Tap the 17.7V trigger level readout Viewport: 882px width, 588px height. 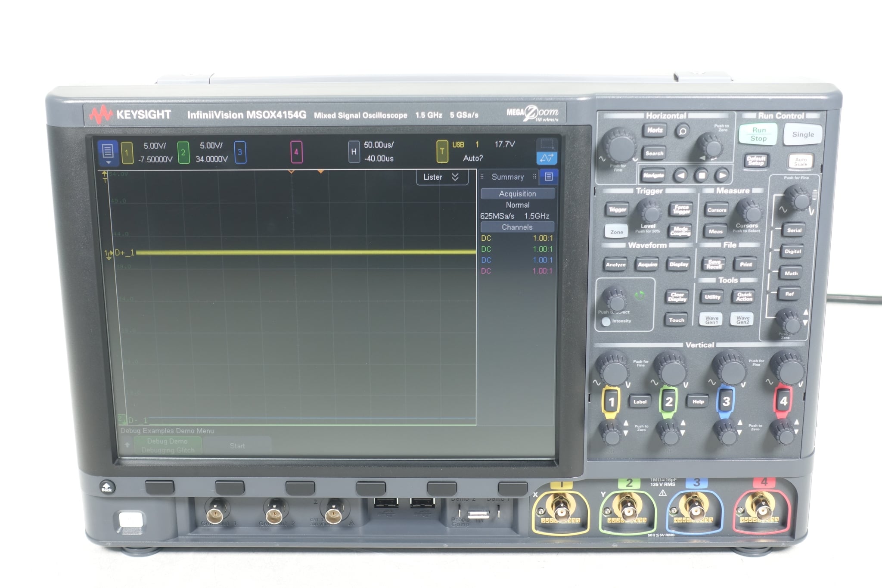(x=505, y=144)
